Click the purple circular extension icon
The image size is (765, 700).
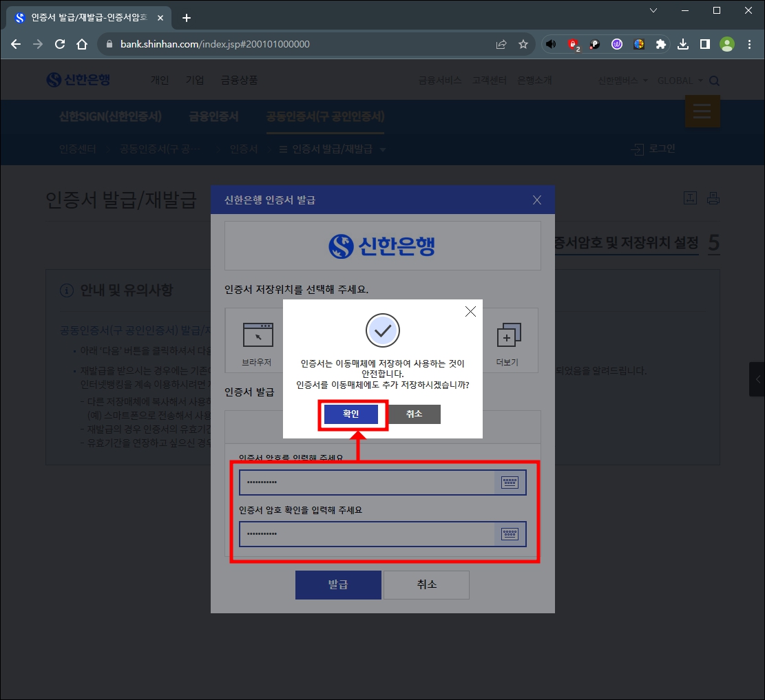[x=617, y=44]
